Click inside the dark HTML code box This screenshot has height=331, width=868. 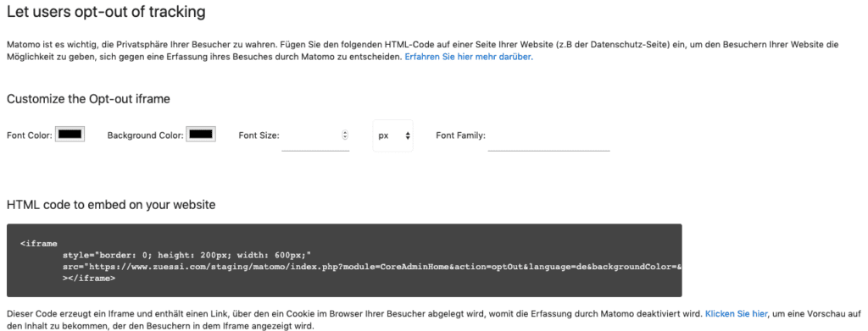(x=344, y=260)
